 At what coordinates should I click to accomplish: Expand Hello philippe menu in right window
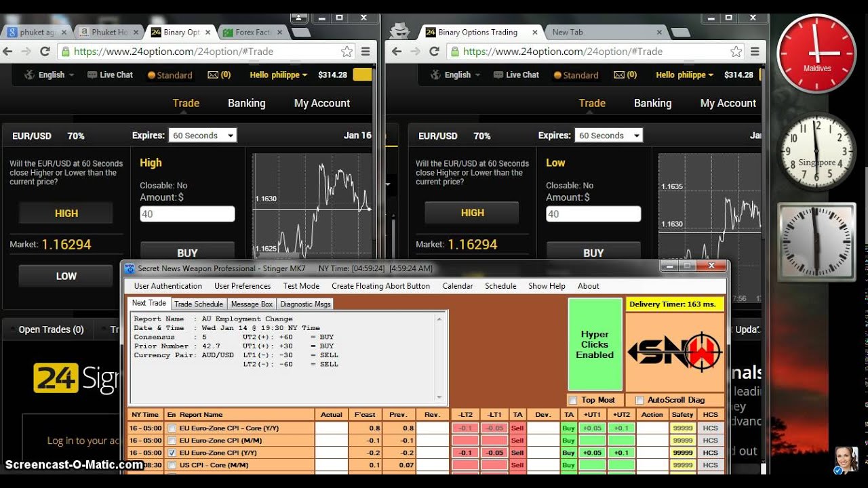(x=685, y=75)
